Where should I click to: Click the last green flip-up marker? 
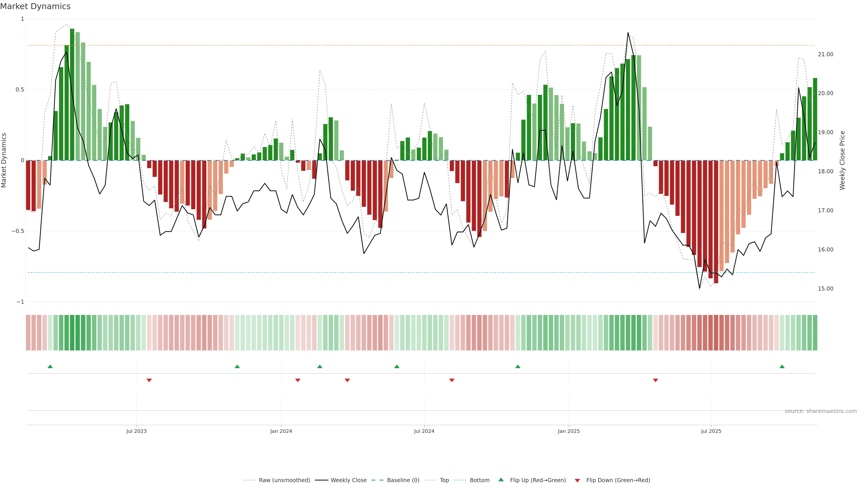coord(782,366)
